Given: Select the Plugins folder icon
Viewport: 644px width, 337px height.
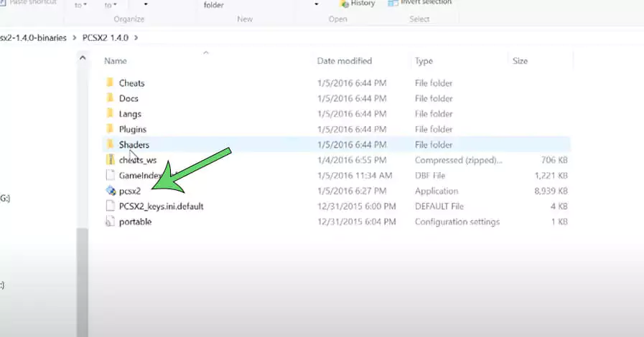Looking at the screenshot, I should (x=110, y=129).
